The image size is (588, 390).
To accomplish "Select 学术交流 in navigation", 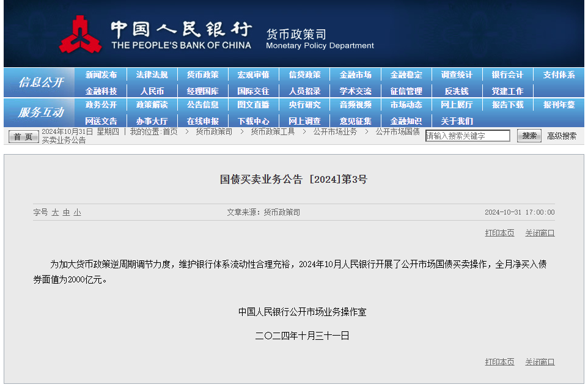I will tap(356, 91).
